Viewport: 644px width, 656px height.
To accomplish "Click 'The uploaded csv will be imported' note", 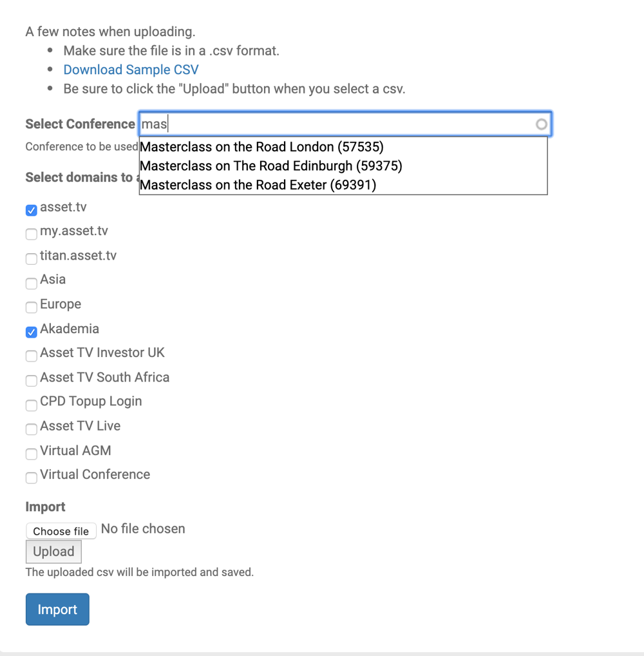I will (140, 572).
